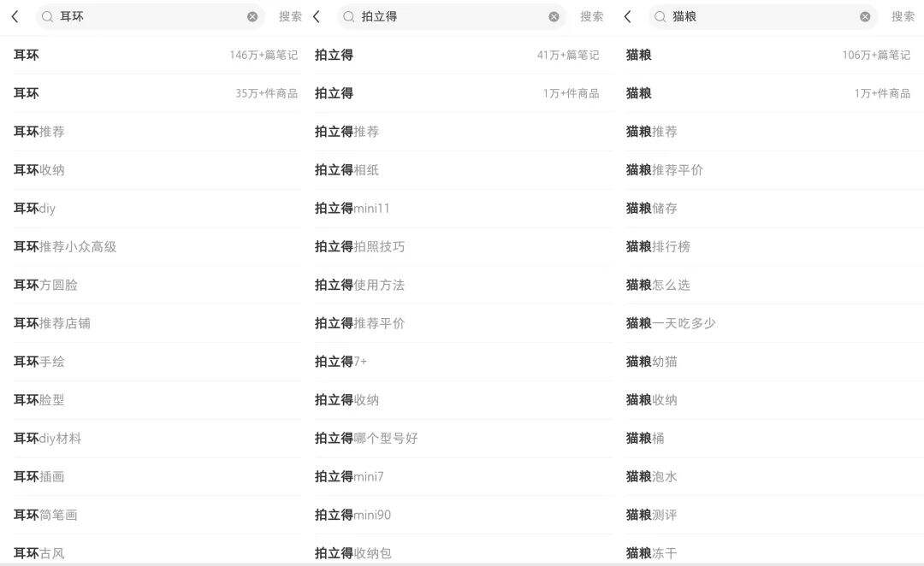Clear the 拍立得 search field

coord(554,17)
